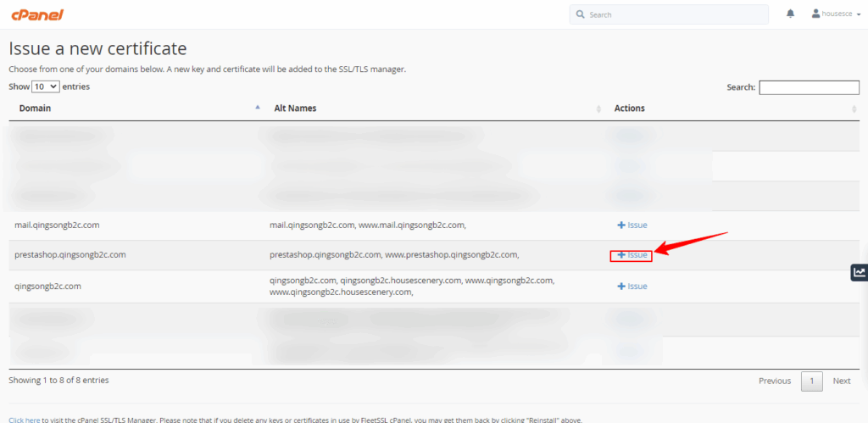Open the notifications bell

[x=791, y=14]
